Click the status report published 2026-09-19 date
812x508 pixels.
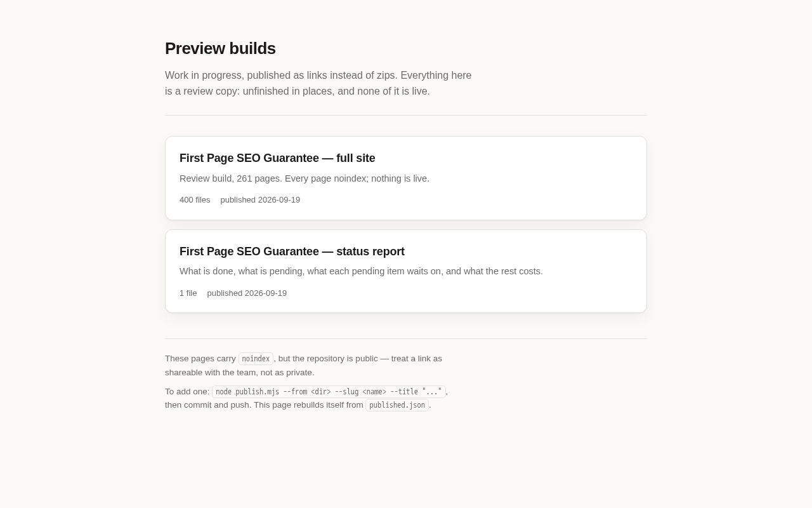247,293
